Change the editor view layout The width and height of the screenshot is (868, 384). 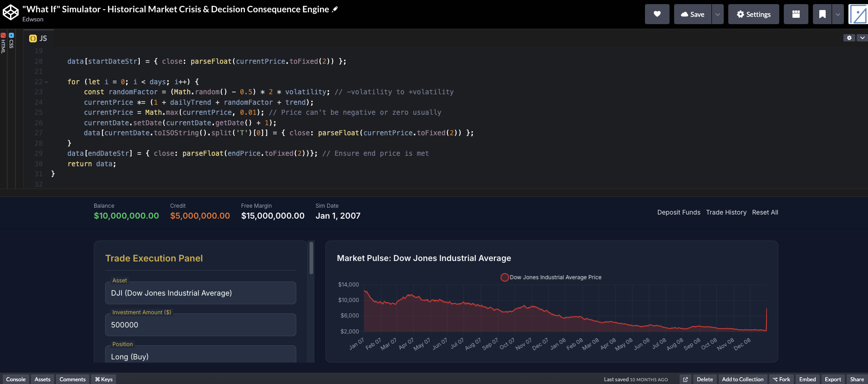coord(796,14)
